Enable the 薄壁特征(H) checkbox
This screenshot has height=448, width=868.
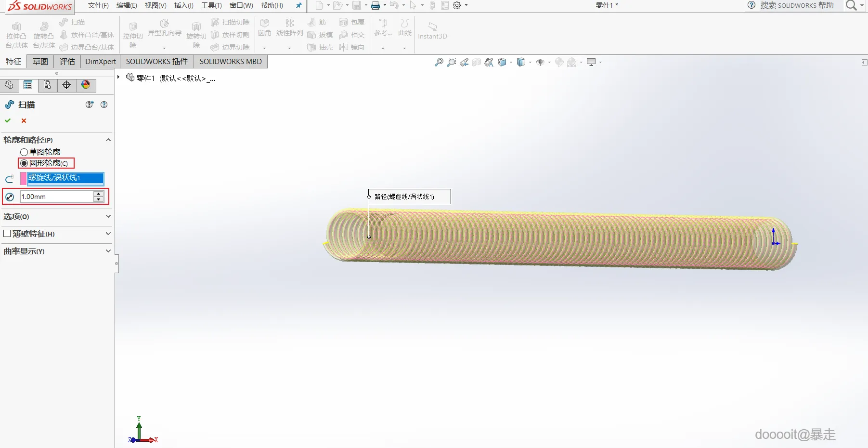(x=7, y=234)
